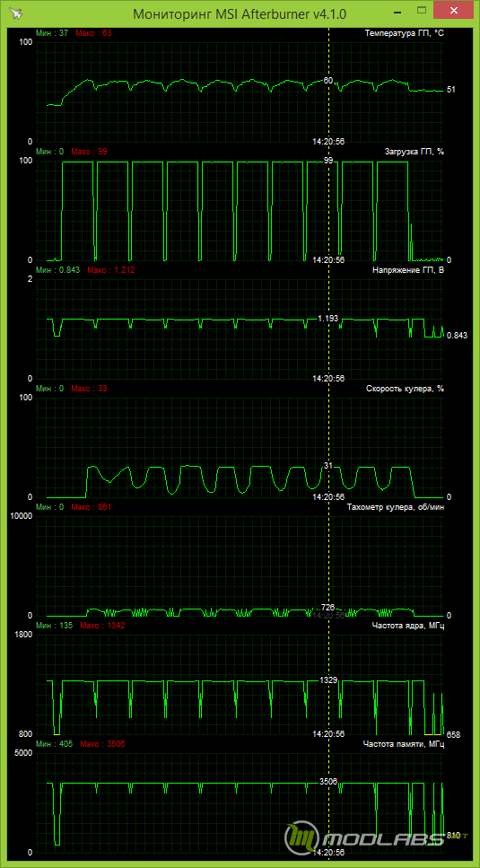Image resolution: width=480 pixels, height=868 pixels.
Task: Click the 'Макс : 33' fan speed label
Action: click(x=89, y=389)
